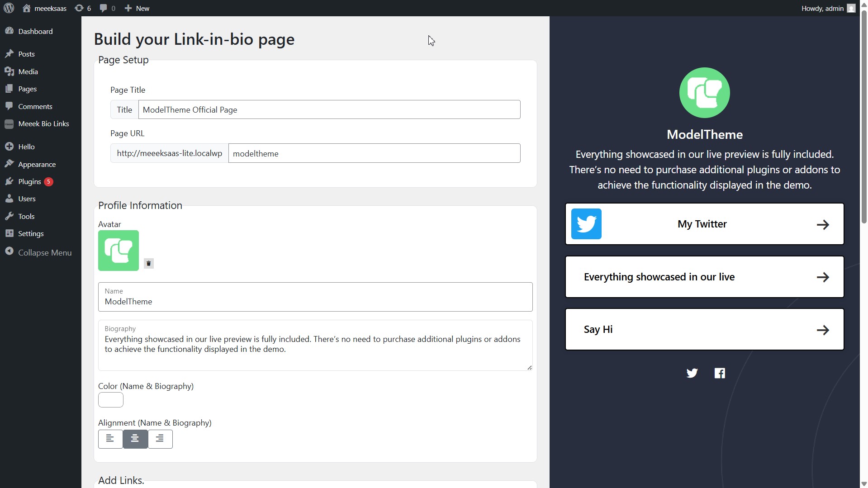Viewport: 868px width, 488px height.
Task: Open the Name & Biography color picker
Action: (111, 400)
